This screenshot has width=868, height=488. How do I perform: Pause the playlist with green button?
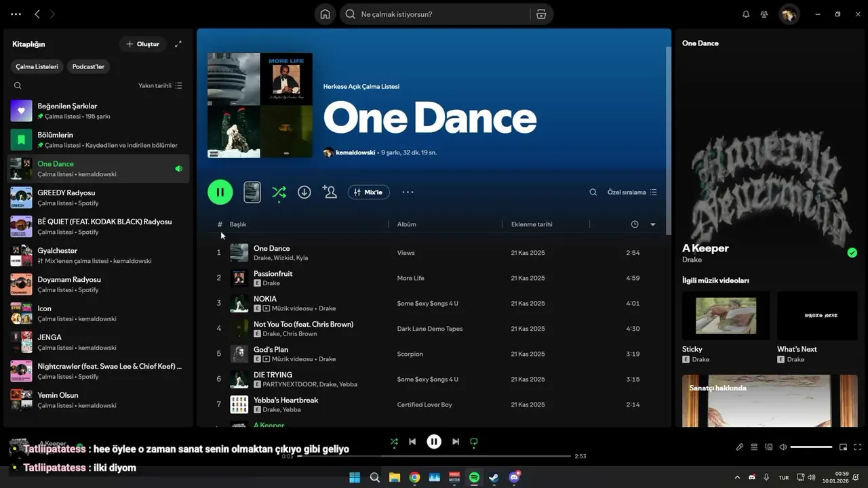click(x=220, y=192)
